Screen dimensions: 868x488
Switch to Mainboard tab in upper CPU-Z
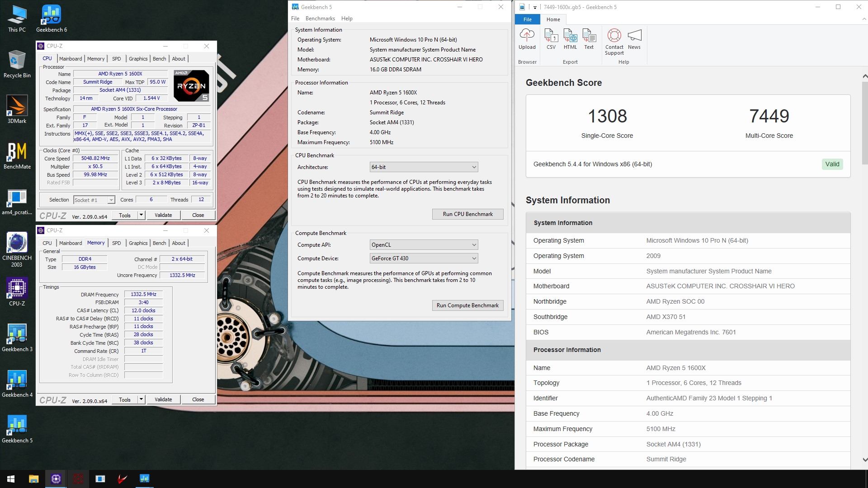[71, 59]
